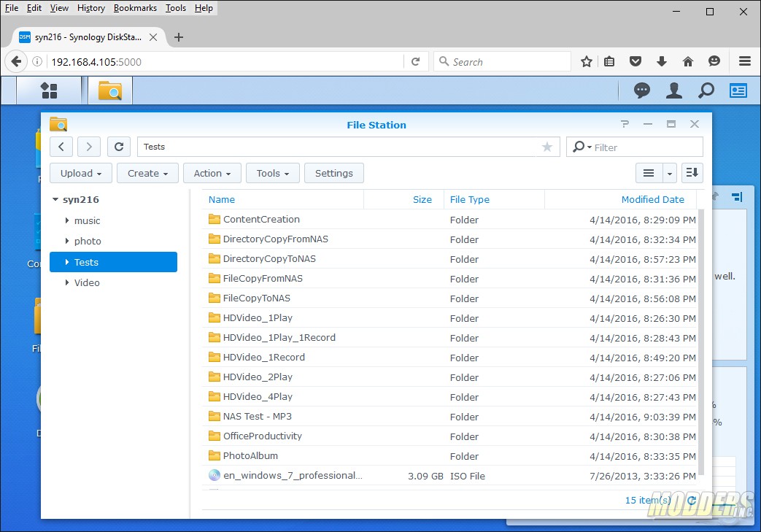Open the browser Tools menu

click(x=176, y=8)
